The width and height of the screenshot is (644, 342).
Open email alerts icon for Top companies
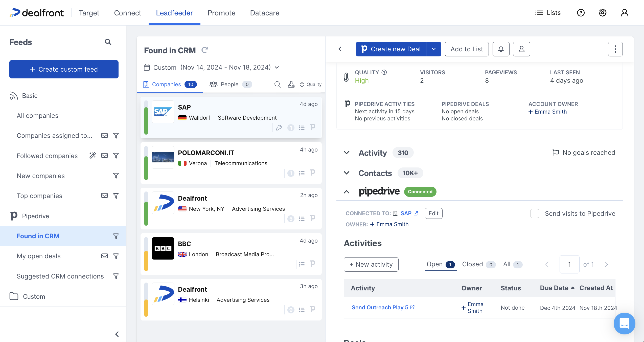tap(104, 196)
